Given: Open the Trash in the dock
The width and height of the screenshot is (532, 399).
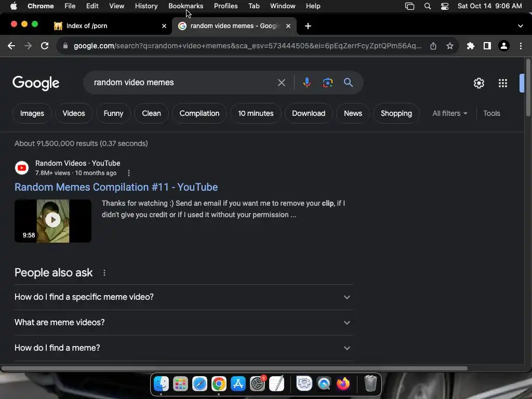Looking at the screenshot, I should (370, 384).
